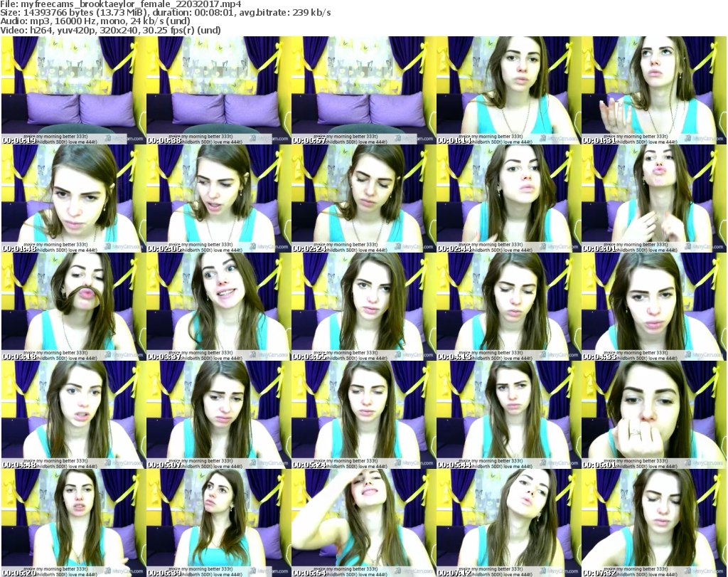Viewport: 728px width, 577px height.
Task: Open the frame marked 00:03:01
Action: [653, 198]
